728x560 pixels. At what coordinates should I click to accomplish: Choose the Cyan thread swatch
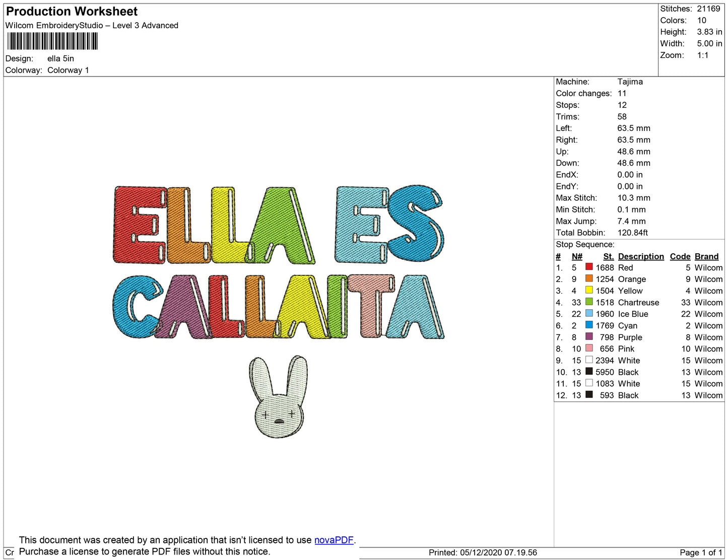(588, 325)
